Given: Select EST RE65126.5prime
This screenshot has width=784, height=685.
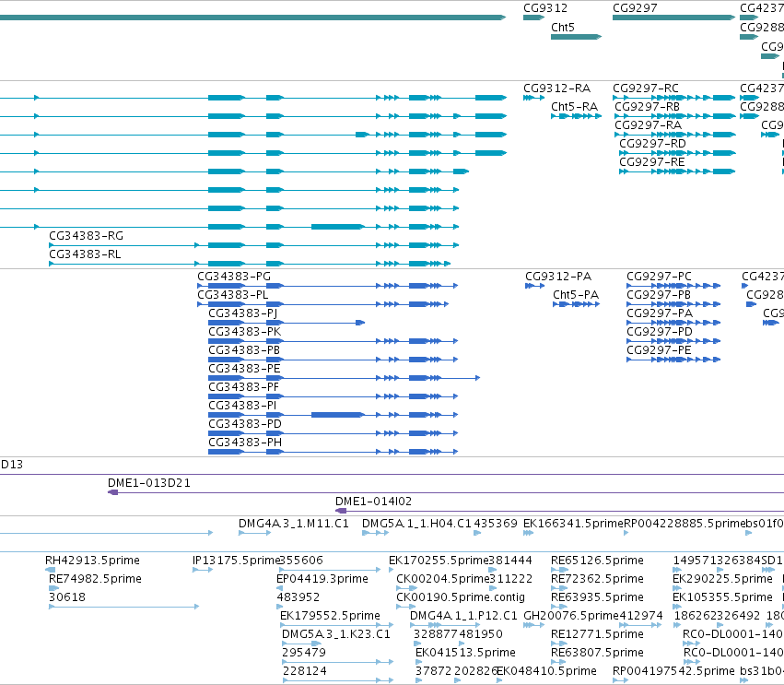Looking at the screenshot, I should tap(597, 561).
